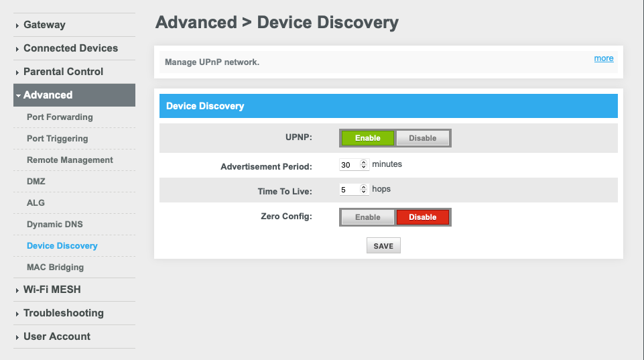This screenshot has height=360, width=644.
Task: Expand the Gateway menu arrow
Action: (x=17, y=25)
